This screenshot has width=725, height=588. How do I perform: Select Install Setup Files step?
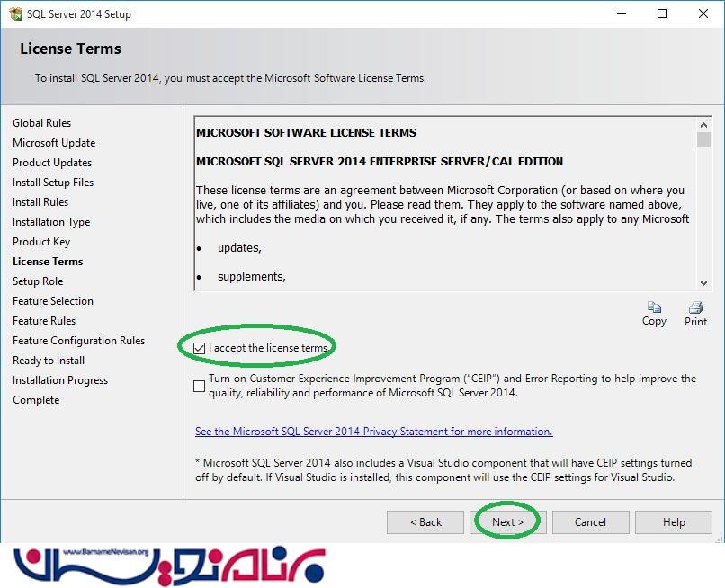(x=53, y=183)
